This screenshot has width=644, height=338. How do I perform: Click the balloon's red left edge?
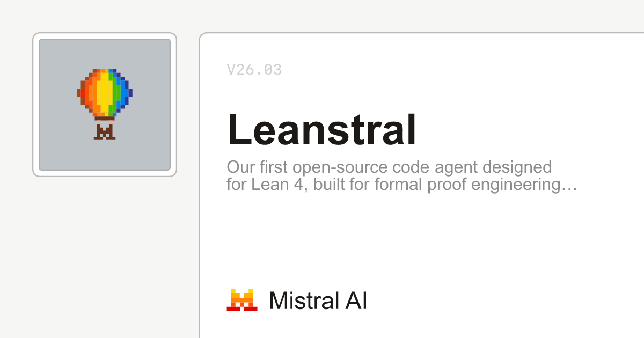coord(82,92)
